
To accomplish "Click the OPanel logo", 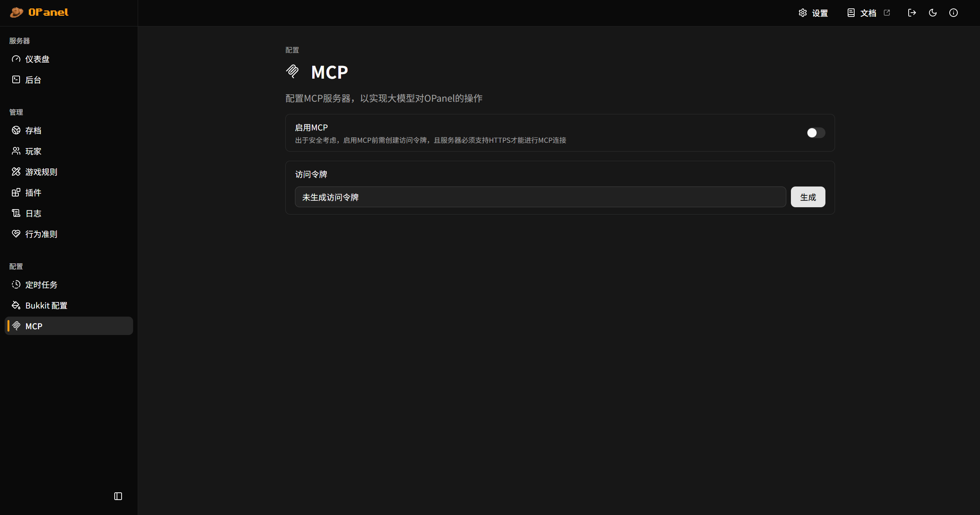I will click(39, 12).
